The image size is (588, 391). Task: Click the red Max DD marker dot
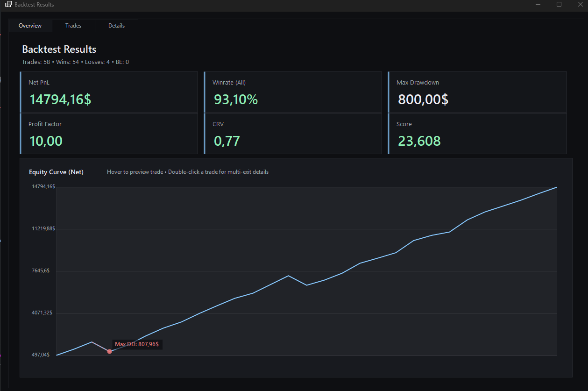click(109, 351)
